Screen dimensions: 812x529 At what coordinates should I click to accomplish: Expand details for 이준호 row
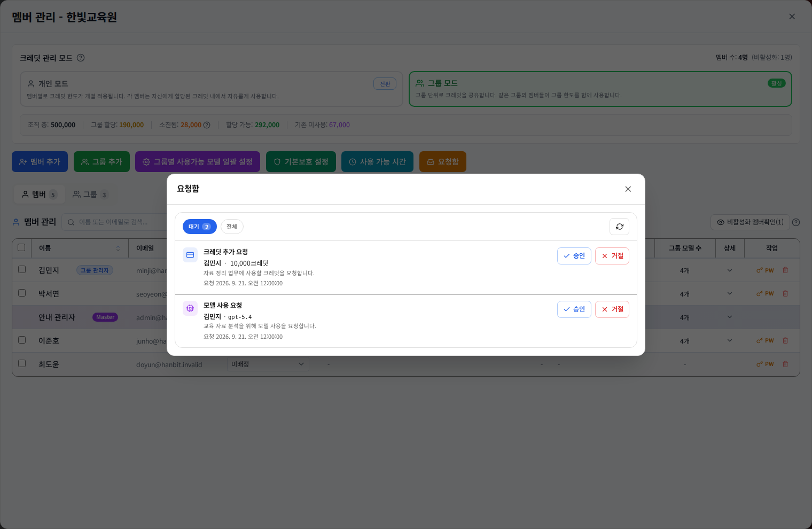tap(730, 341)
